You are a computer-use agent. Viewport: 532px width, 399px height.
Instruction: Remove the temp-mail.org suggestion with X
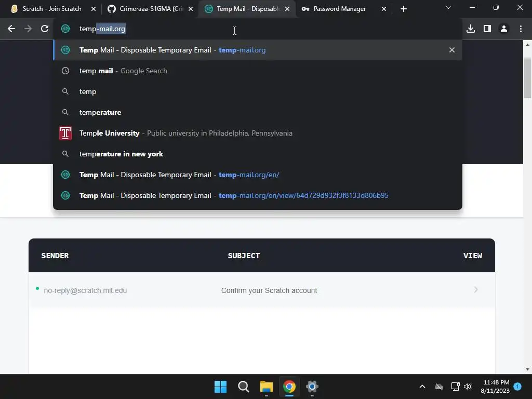(x=452, y=50)
